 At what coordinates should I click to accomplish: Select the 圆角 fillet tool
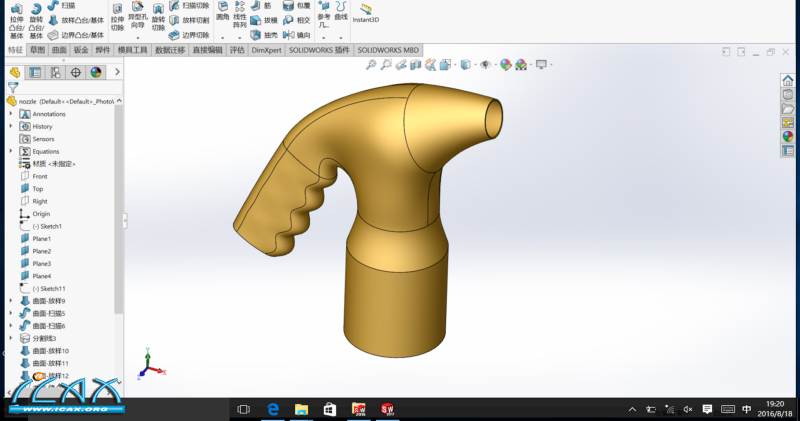222,14
